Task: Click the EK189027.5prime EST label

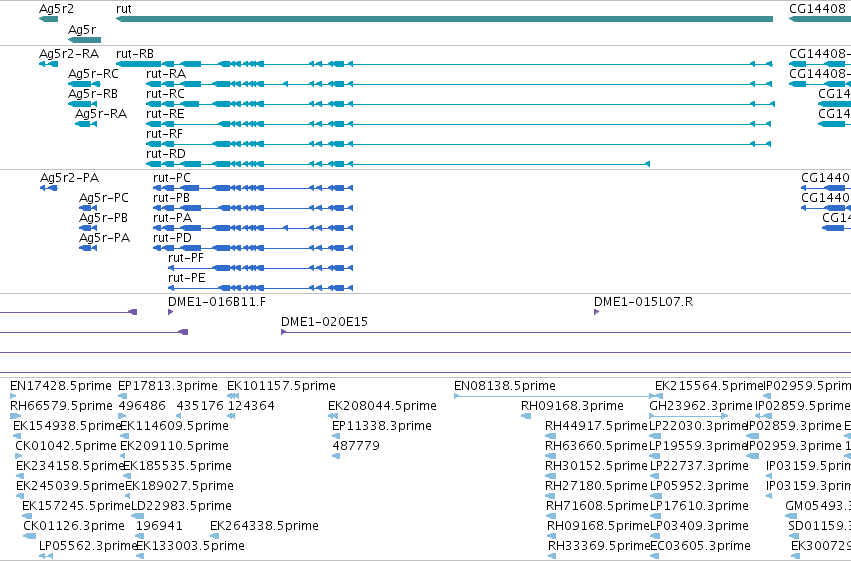Action: click(x=180, y=487)
